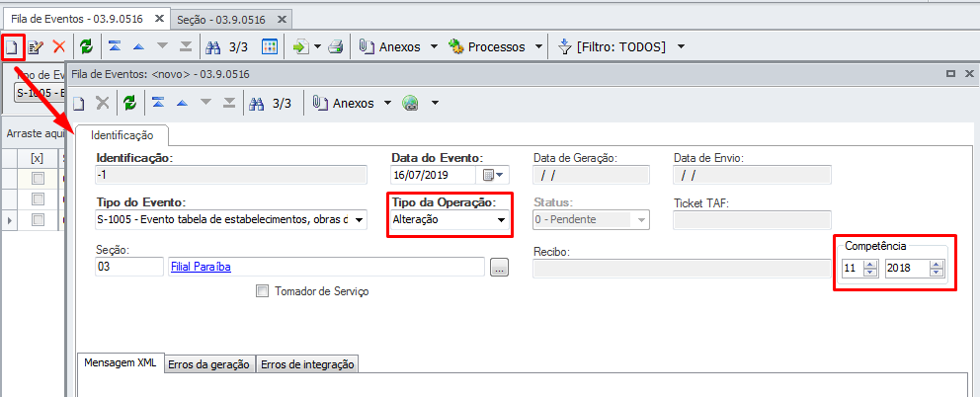Open Anexos in the main toolbar

click(x=392, y=46)
